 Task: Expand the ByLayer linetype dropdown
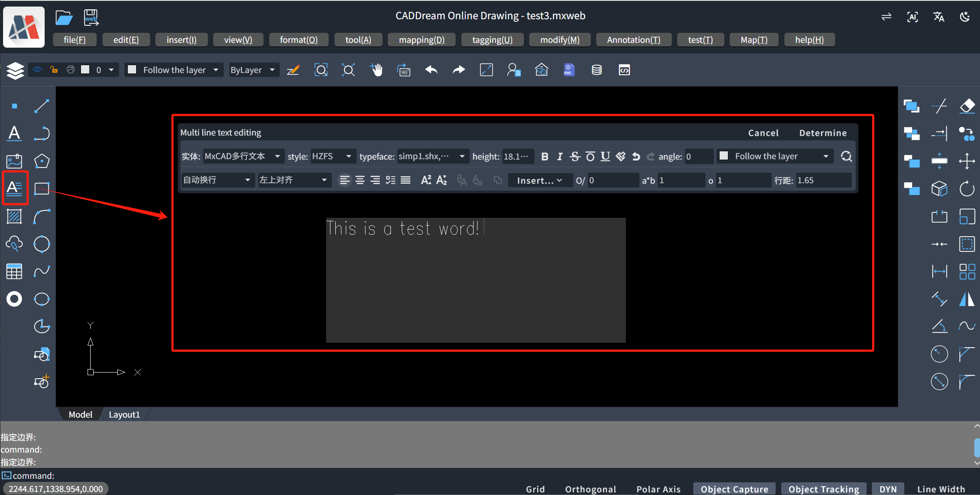pyautogui.click(x=253, y=70)
